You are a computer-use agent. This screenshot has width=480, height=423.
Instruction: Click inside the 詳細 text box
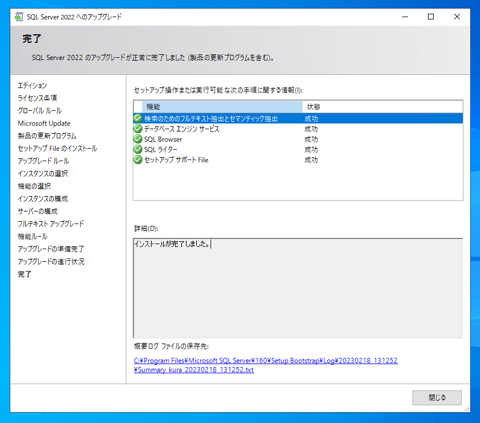click(298, 288)
